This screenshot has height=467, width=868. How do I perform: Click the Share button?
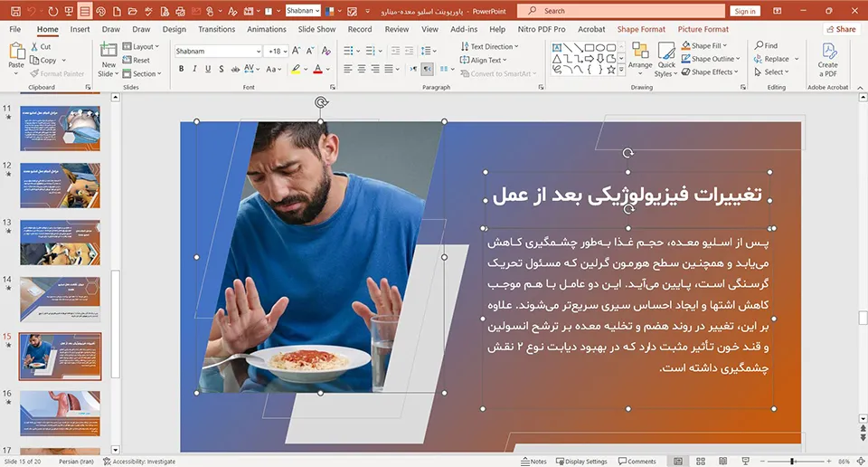842,29
